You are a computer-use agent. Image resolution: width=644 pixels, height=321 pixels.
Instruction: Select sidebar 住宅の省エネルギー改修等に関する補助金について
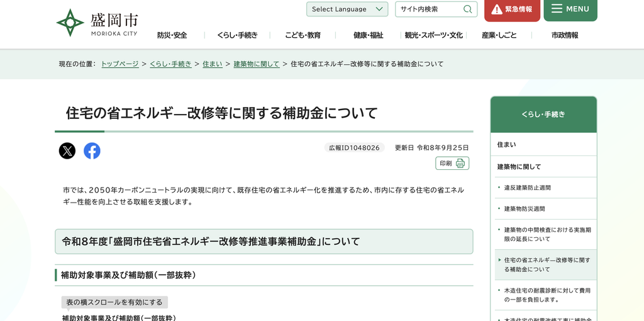coord(545,265)
